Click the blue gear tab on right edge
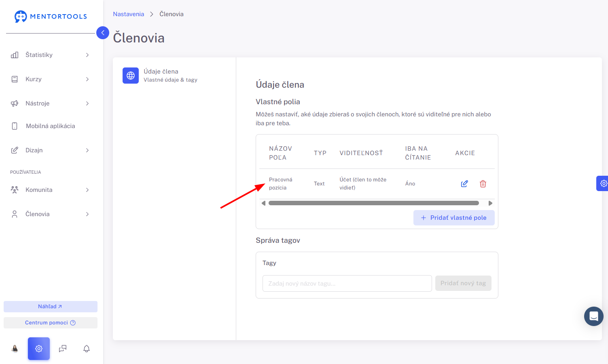The height and width of the screenshot is (364, 608). 603,183
